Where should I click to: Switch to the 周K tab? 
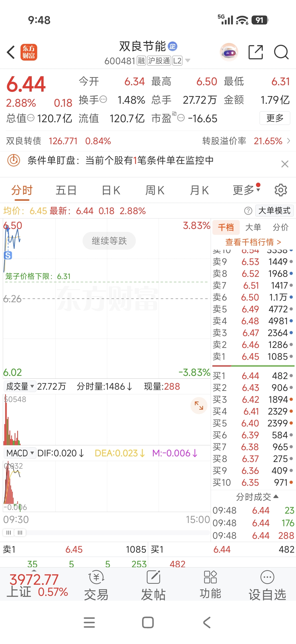point(155,190)
